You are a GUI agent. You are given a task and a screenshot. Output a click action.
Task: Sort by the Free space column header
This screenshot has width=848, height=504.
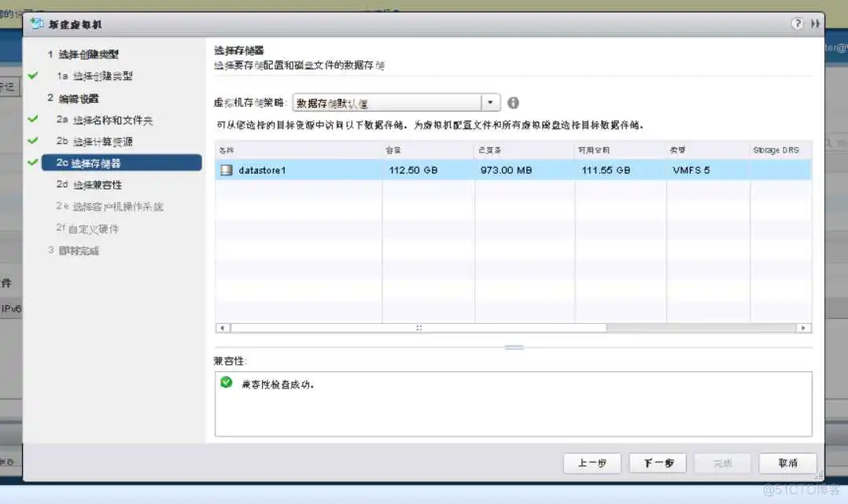tap(621, 150)
